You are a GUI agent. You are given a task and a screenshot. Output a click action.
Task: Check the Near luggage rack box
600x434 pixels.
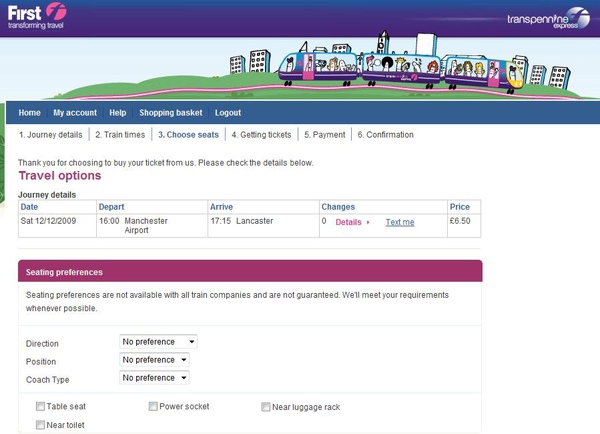[266, 407]
